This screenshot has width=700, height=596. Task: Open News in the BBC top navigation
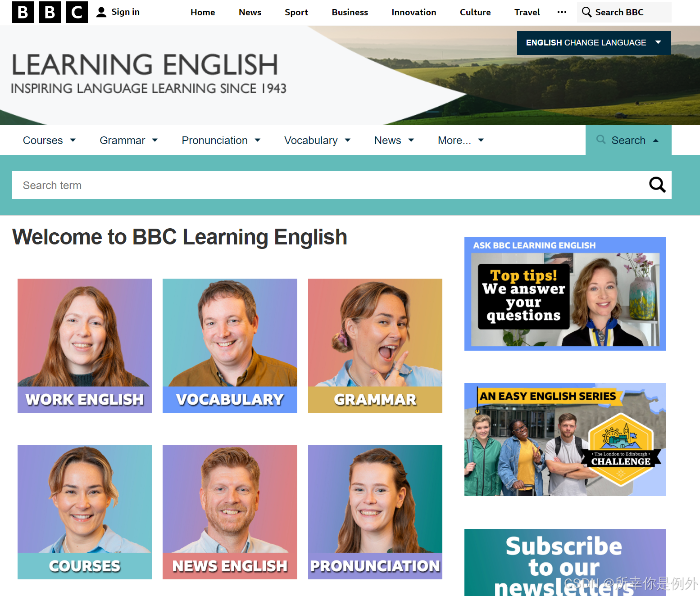coord(250,12)
